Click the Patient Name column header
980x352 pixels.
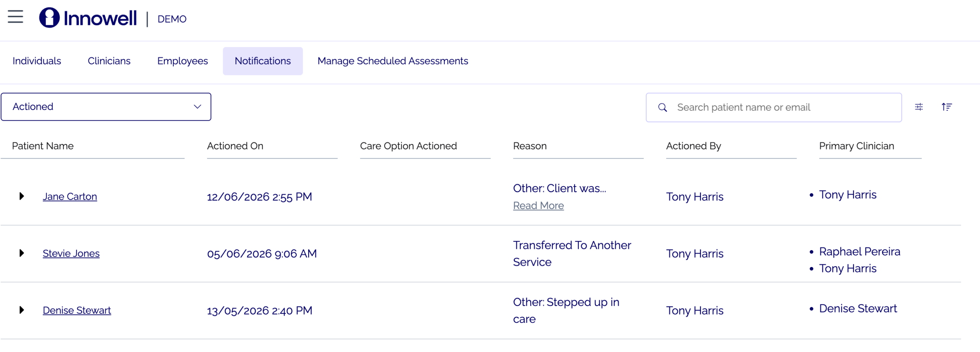point(43,146)
